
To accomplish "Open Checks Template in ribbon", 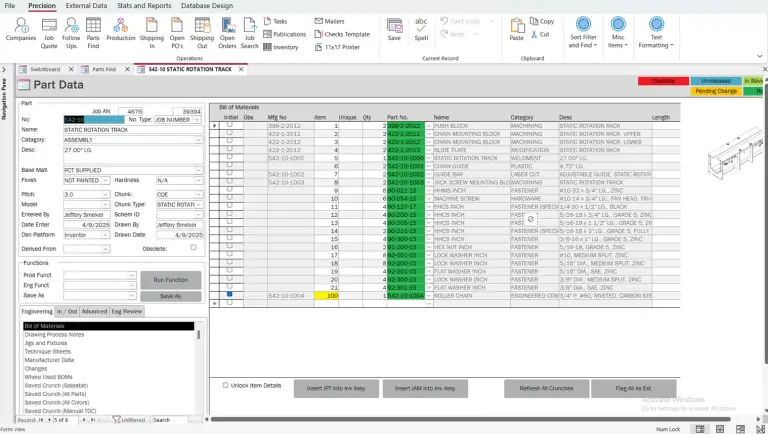I will point(342,34).
